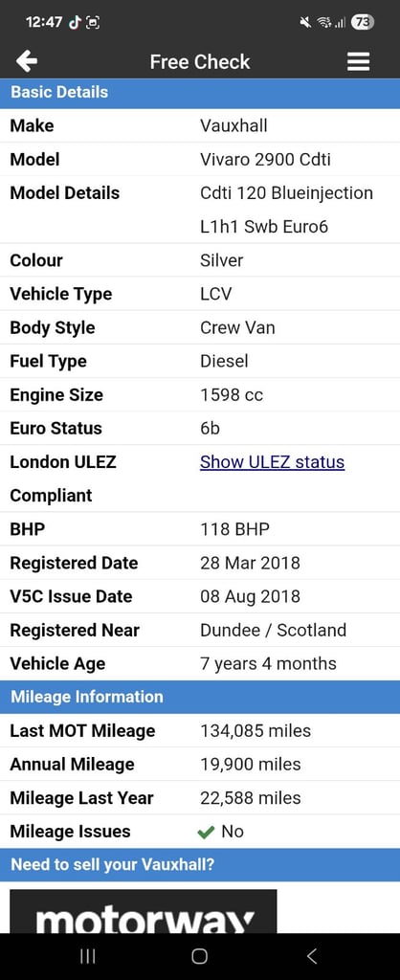
Task: Open the Show ULEZ status link
Action: [272, 462]
